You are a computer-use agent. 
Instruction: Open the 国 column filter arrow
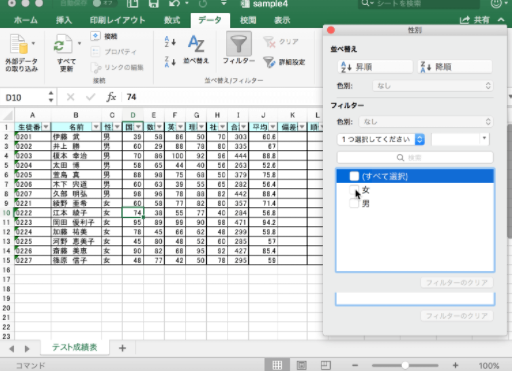tap(138, 127)
